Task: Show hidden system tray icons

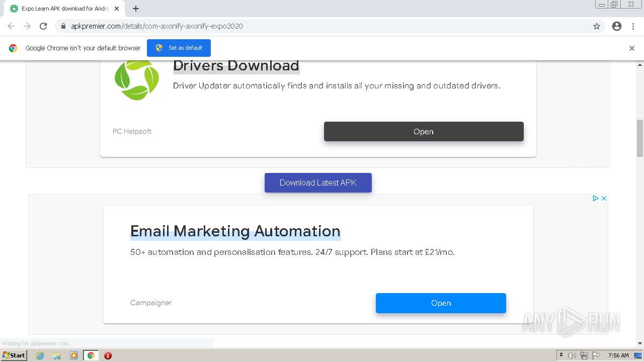Action: 561,355
